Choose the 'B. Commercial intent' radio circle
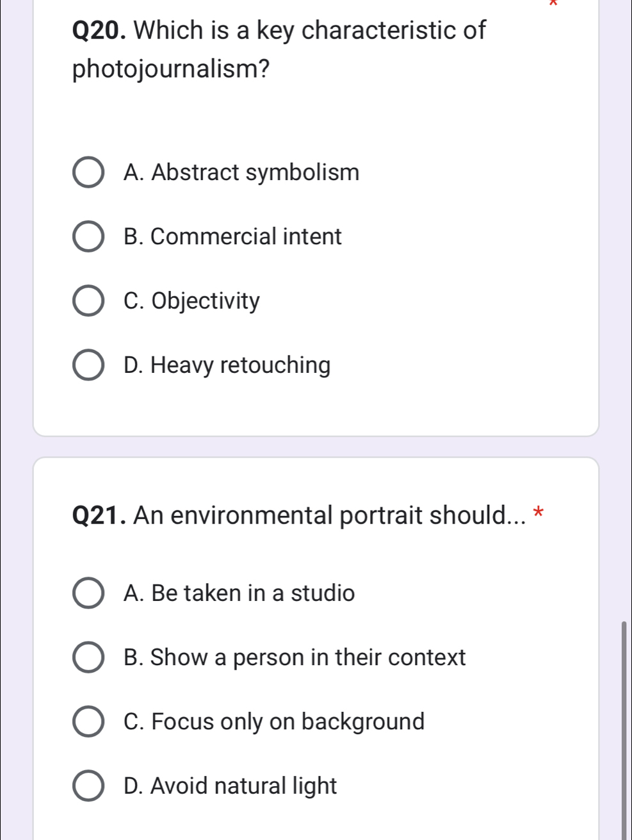This screenshot has height=840, width=632. pos(88,236)
